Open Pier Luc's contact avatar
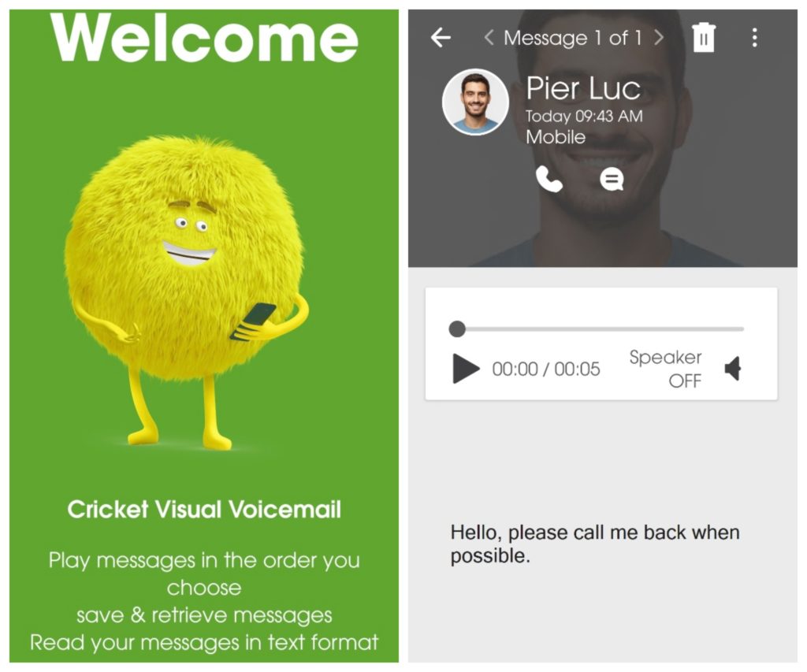 475,102
